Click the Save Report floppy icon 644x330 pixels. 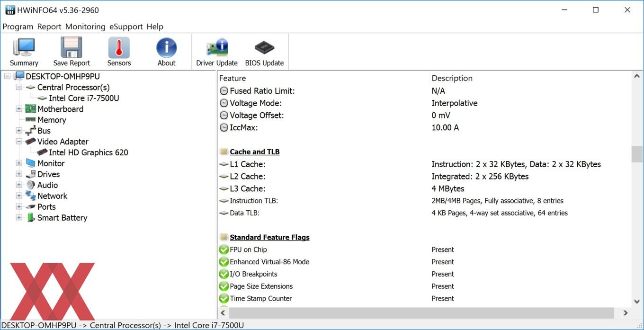pyautogui.click(x=72, y=48)
